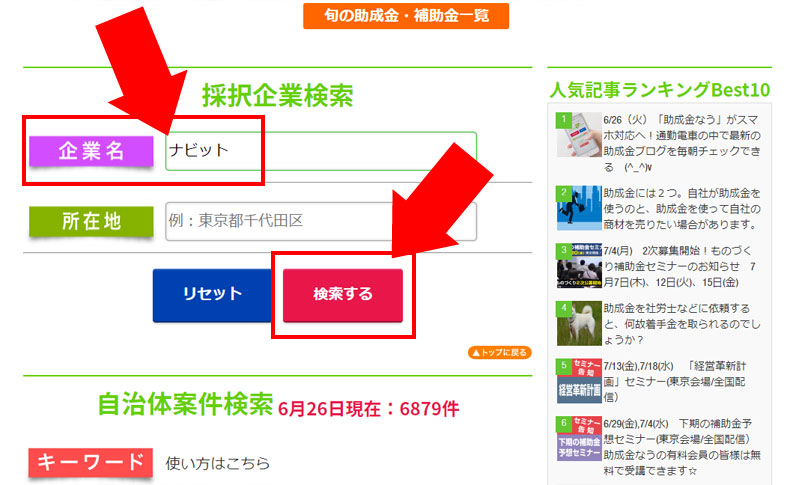The height and width of the screenshot is (485, 790).
Task: Click rank 5 経営革新計画 seminar thumbnail
Action: 578,381
